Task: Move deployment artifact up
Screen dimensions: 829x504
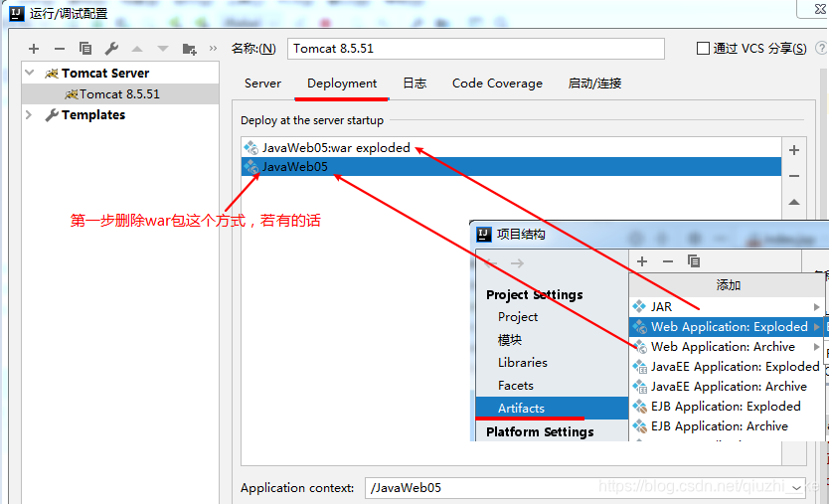Action: coord(794,202)
